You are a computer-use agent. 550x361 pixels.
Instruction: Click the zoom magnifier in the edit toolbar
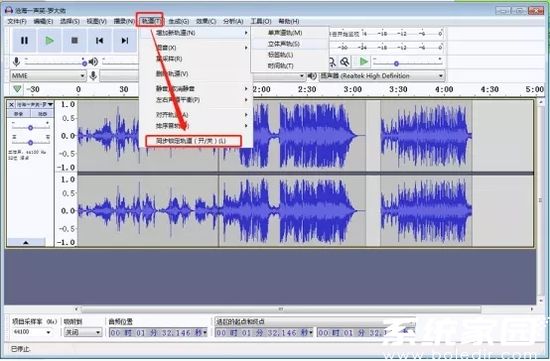point(345,62)
